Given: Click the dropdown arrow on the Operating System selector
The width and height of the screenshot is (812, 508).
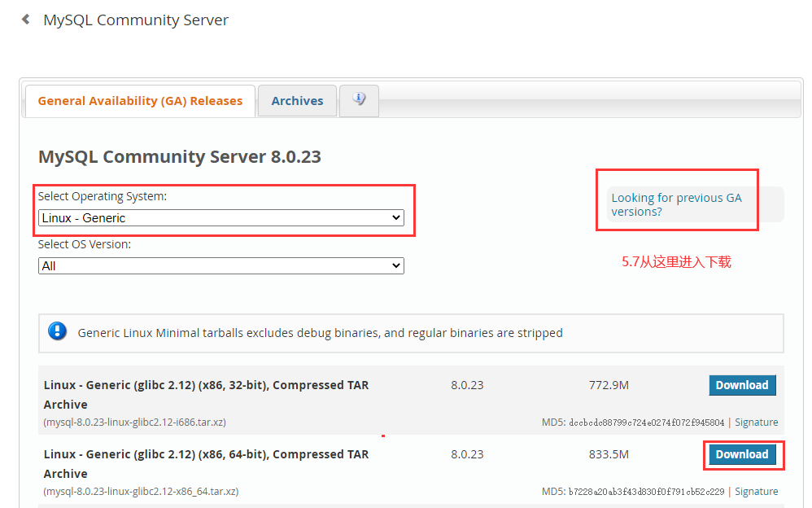Looking at the screenshot, I should point(395,217).
